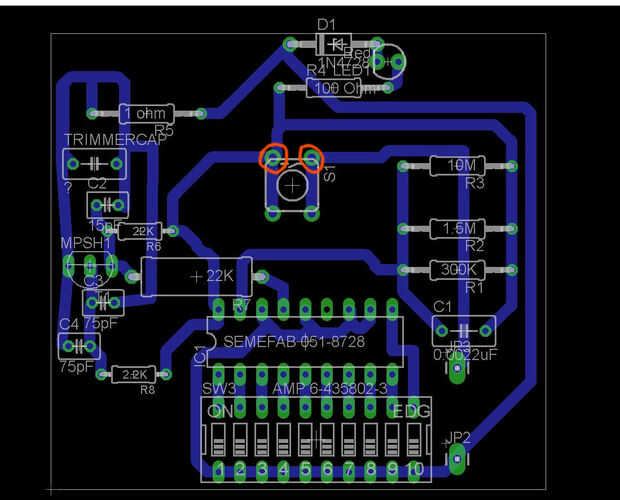Select the 1.5M resistor R2
The image size is (620, 500).
[x=457, y=228]
